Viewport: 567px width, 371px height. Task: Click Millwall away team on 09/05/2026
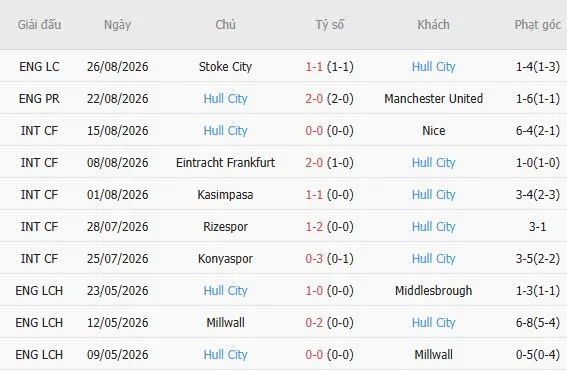coord(433,354)
